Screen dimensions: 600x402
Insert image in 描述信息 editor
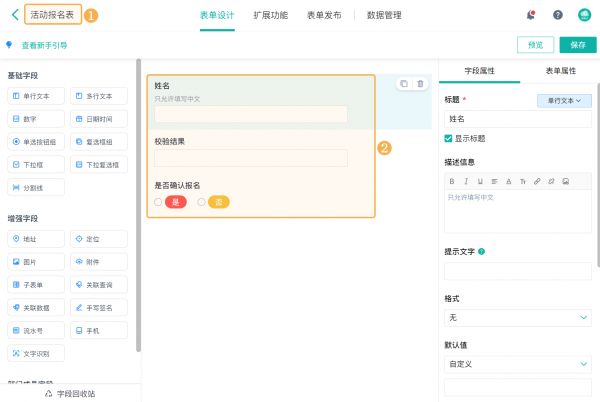pyautogui.click(x=566, y=181)
